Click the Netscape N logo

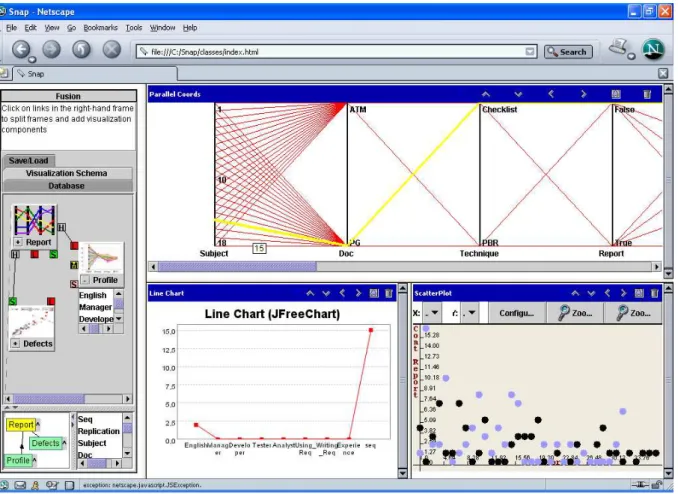pyautogui.click(x=653, y=49)
